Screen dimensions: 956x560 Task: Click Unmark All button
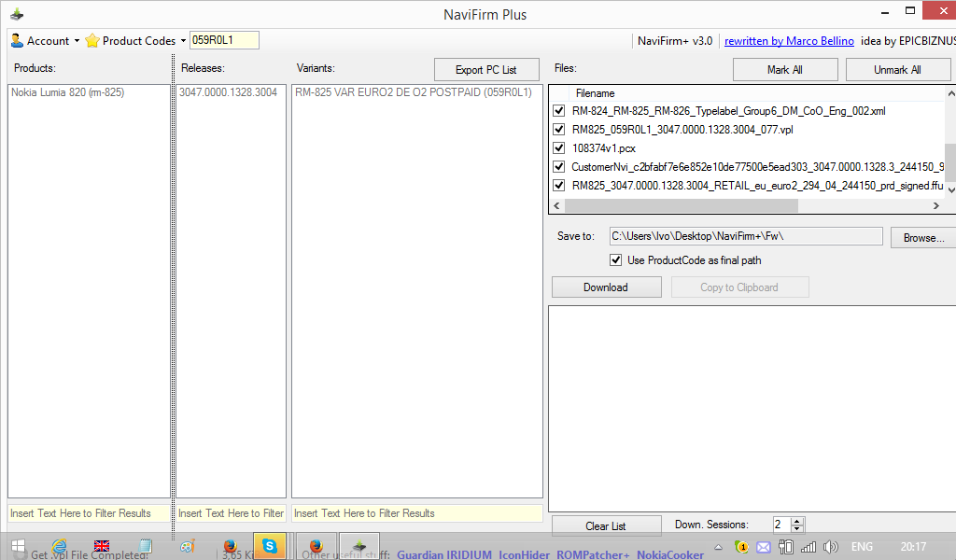[x=897, y=69]
